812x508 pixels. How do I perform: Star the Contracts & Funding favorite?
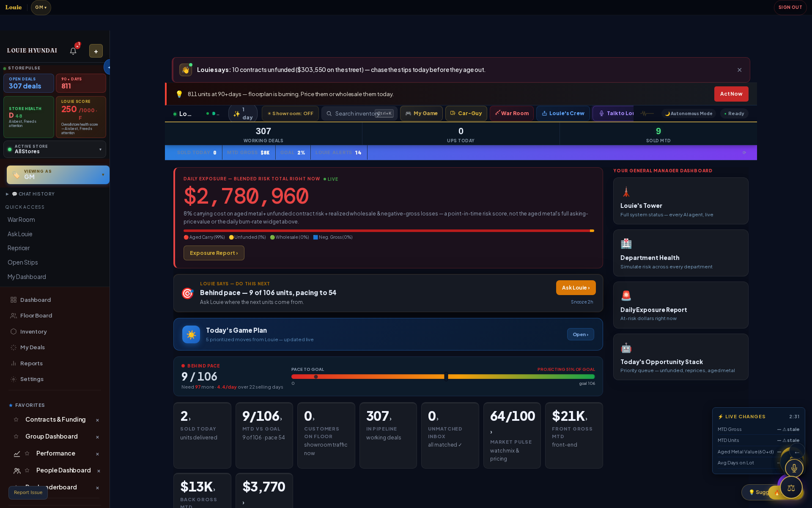pyautogui.click(x=16, y=420)
